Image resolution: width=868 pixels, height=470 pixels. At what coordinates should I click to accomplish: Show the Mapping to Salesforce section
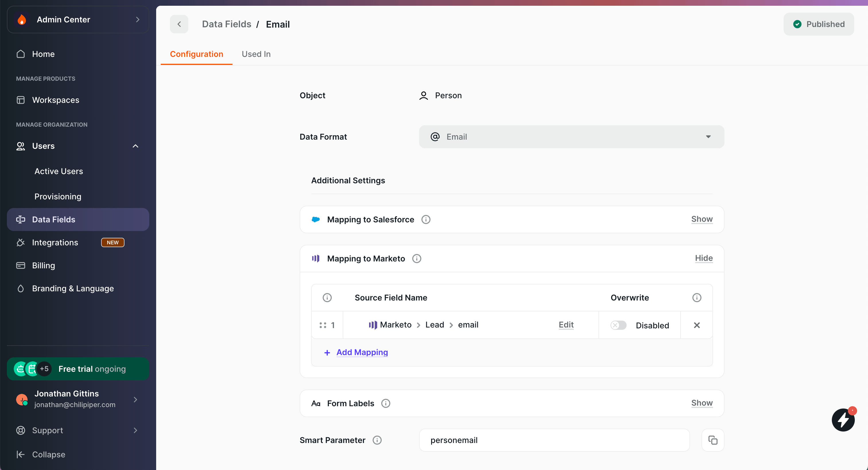[702, 219]
